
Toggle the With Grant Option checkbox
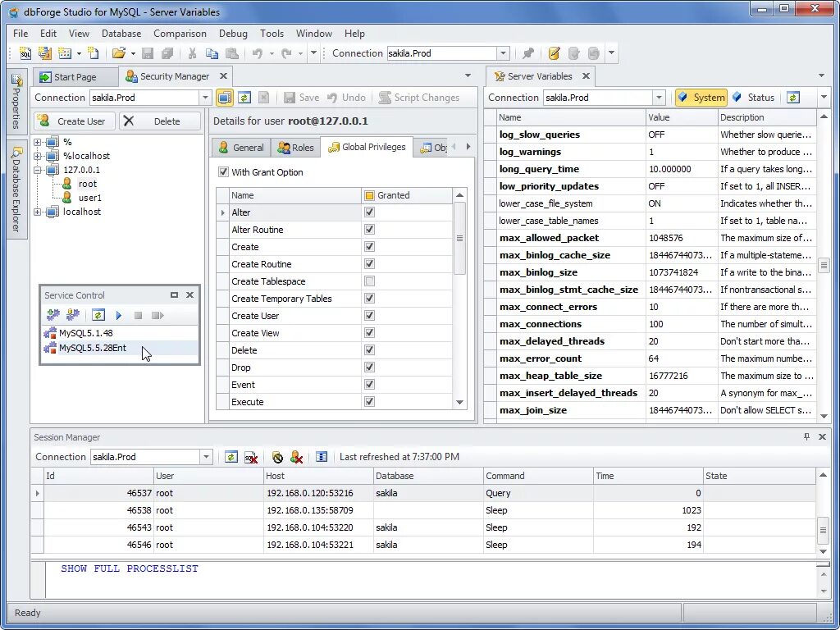[223, 172]
